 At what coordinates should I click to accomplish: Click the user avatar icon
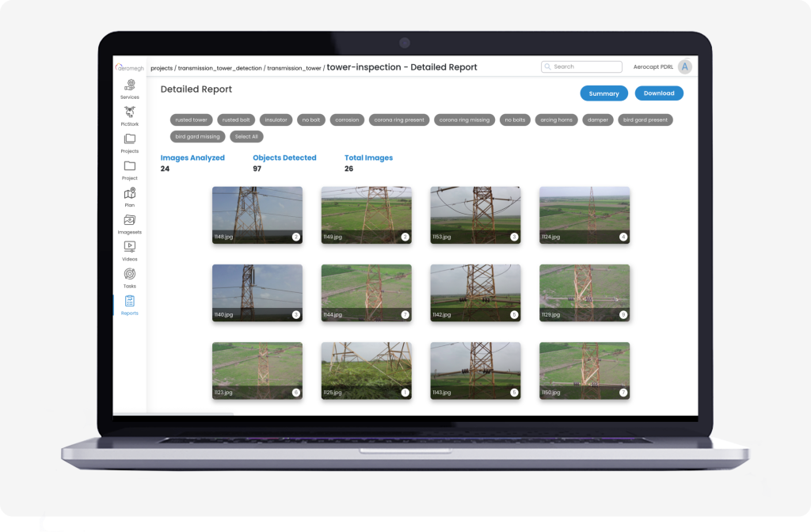684,67
